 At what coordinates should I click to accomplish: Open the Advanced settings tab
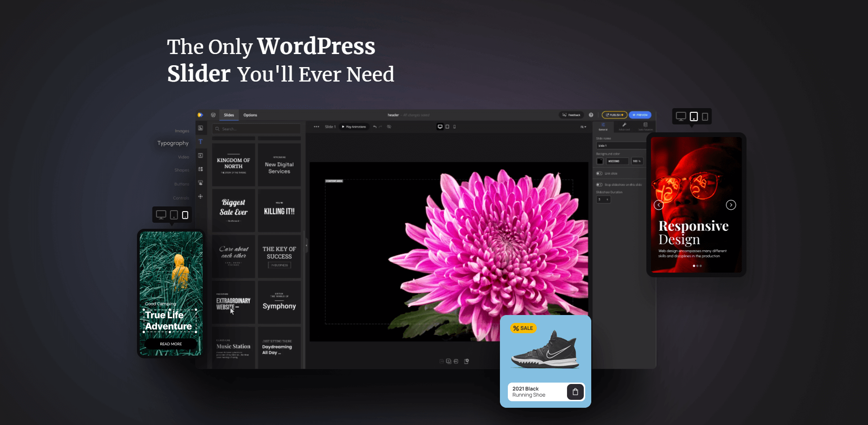point(624,126)
